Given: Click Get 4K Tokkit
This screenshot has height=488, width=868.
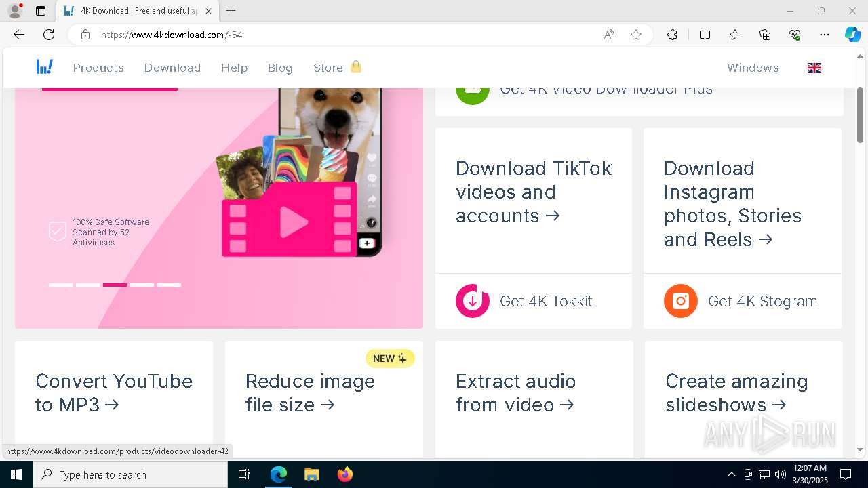Looking at the screenshot, I should coord(546,301).
